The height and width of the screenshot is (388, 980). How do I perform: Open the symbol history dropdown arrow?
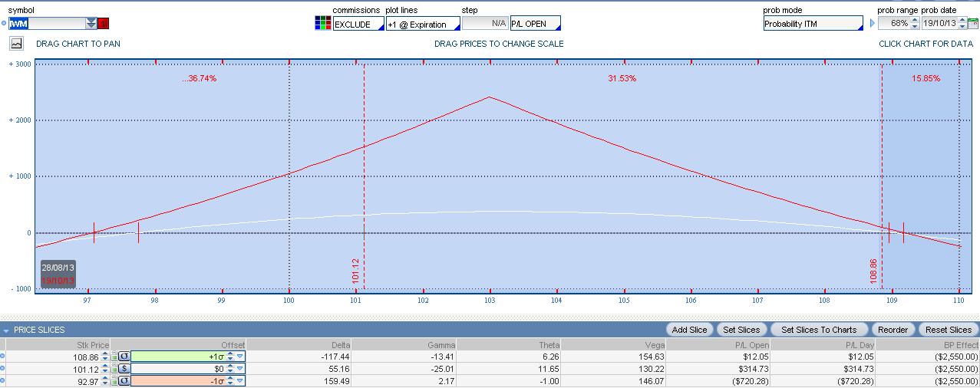point(91,24)
